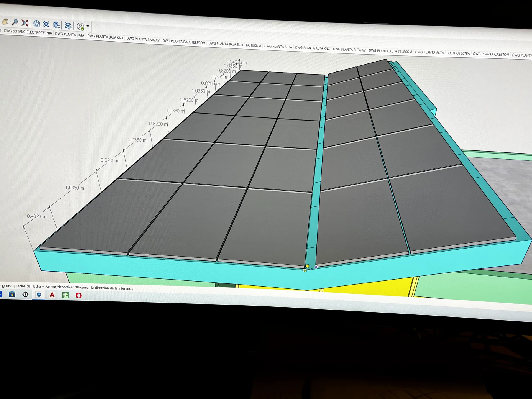Open the 3D Warehouse icon

(x=37, y=24)
